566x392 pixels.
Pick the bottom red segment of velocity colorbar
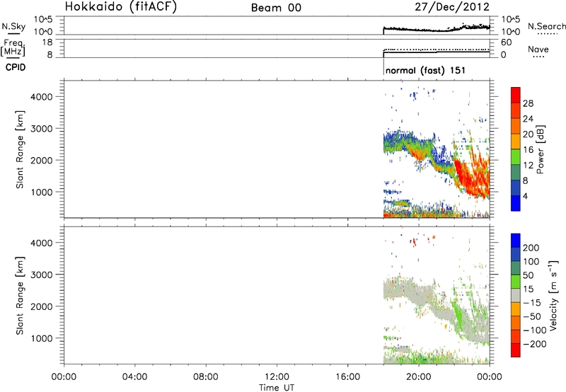516,350
